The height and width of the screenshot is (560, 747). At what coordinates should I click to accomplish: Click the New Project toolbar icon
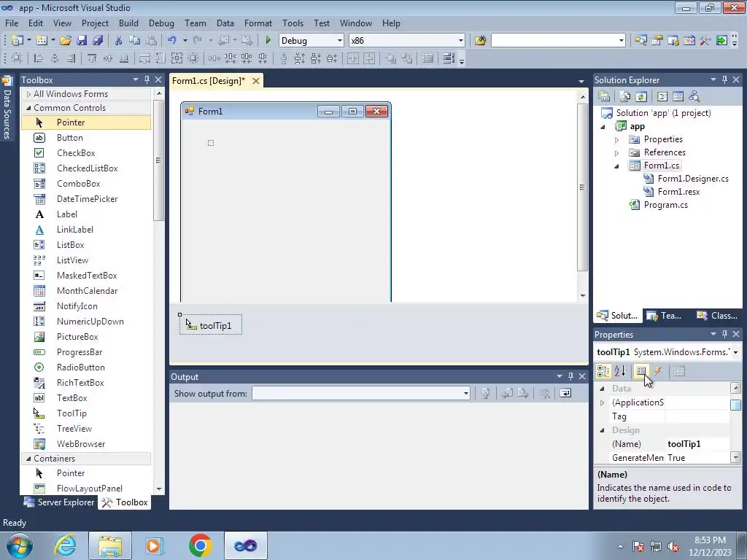[18, 41]
